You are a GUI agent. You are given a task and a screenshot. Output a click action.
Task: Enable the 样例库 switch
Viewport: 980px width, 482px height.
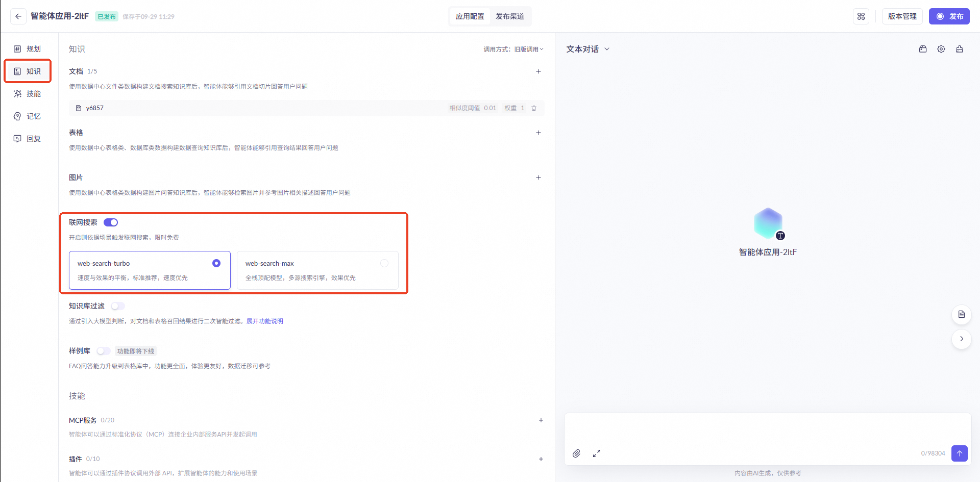click(104, 351)
